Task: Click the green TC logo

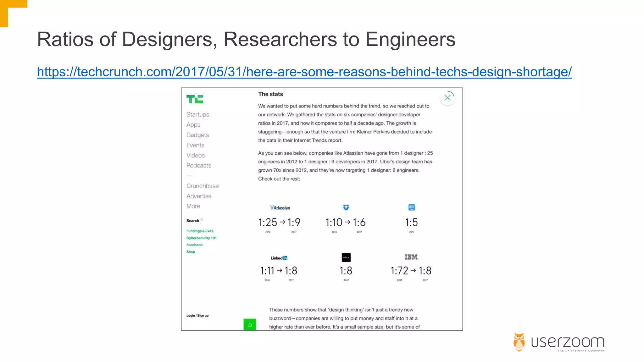Action: (x=195, y=99)
